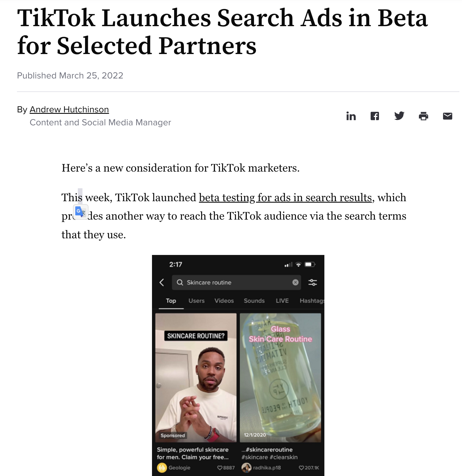Share article on LinkedIn
Viewport: 462px width, 476px height.
click(351, 116)
